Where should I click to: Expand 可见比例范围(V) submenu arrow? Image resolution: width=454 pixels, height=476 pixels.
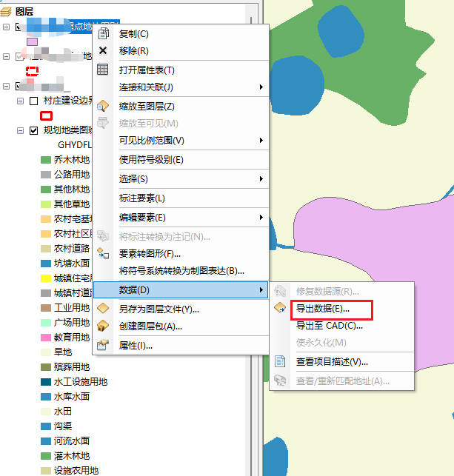pyautogui.click(x=261, y=140)
